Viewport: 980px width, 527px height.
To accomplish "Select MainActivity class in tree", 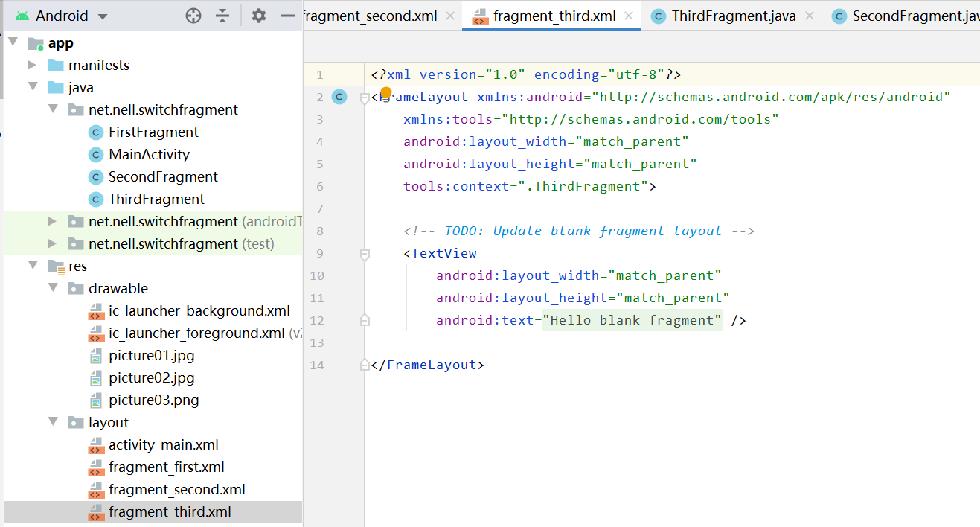I will pyautogui.click(x=149, y=155).
